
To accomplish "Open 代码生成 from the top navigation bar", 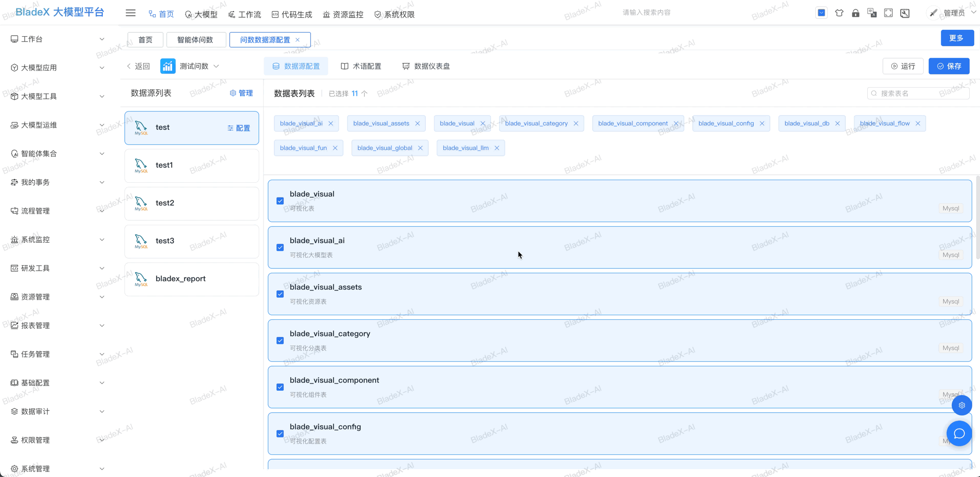I will point(292,14).
